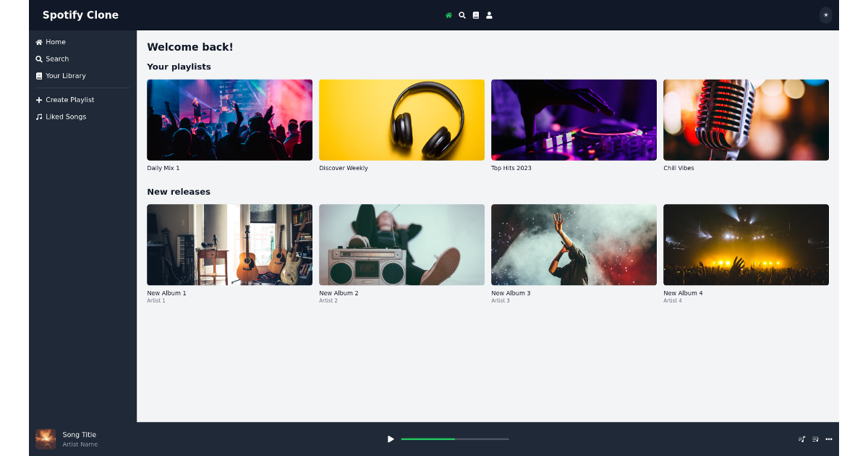Select the Library icon in the top navbar
This screenshot has height=456, width=868.
[x=475, y=14]
